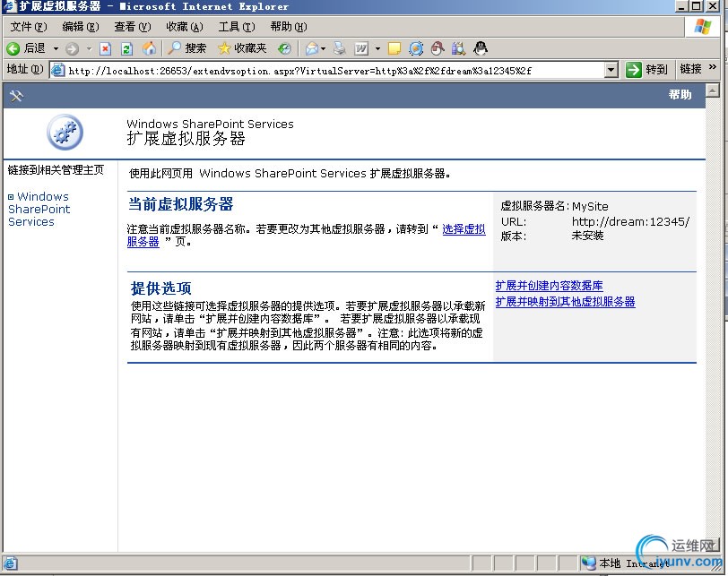Click the 链接到相关管理主页 sidebar heading

(56, 169)
